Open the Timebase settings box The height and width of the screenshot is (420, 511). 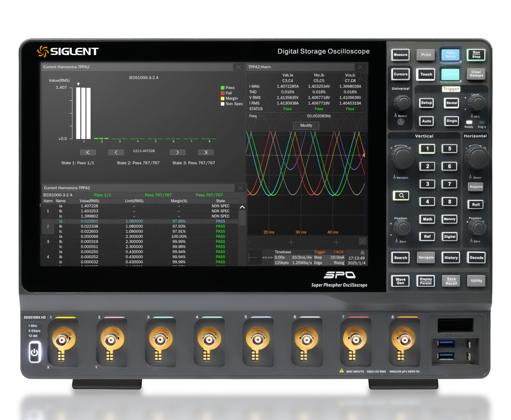293,257
